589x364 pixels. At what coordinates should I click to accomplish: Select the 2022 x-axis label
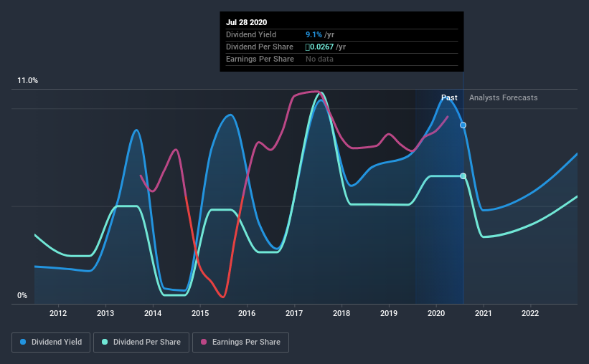click(x=530, y=313)
